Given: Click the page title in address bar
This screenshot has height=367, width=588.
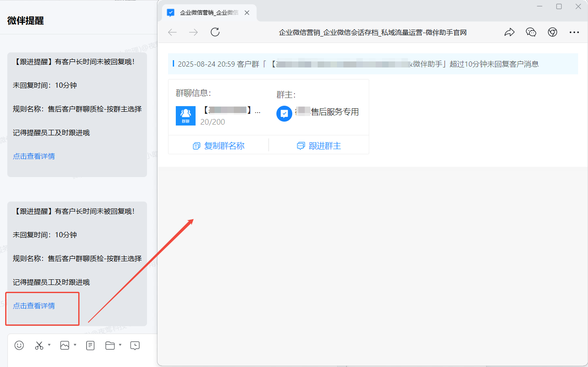Looking at the screenshot, I should [373, 32].
